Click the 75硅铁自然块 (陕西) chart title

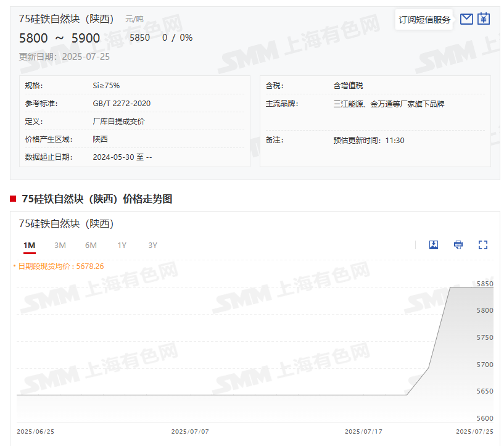[x=66, y=223]
